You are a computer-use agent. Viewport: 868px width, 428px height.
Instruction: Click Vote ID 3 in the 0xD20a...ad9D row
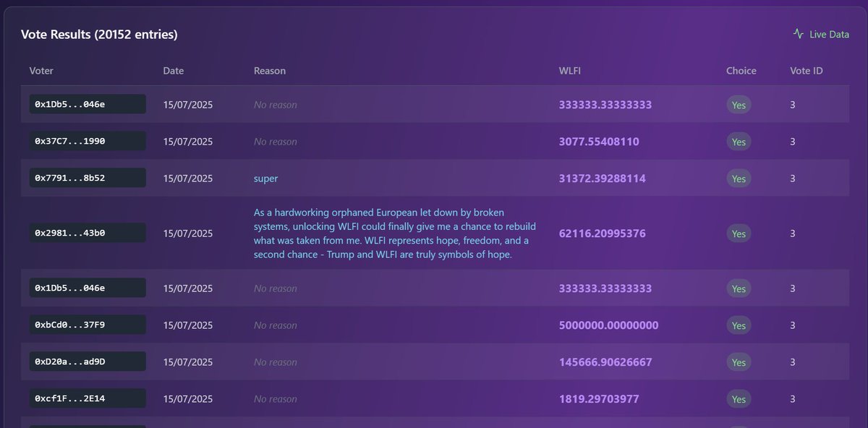[793, 362]
